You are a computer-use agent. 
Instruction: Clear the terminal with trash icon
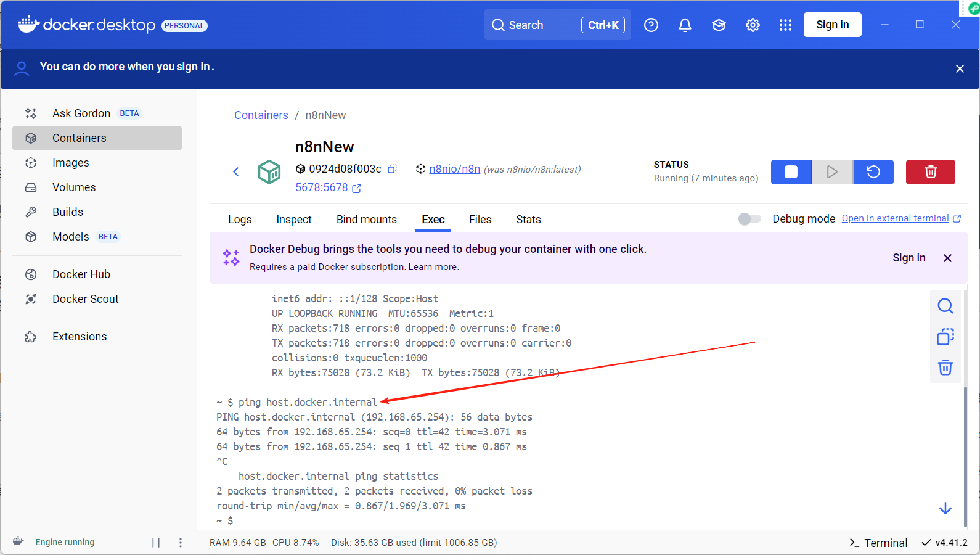(x=945, y=368)
